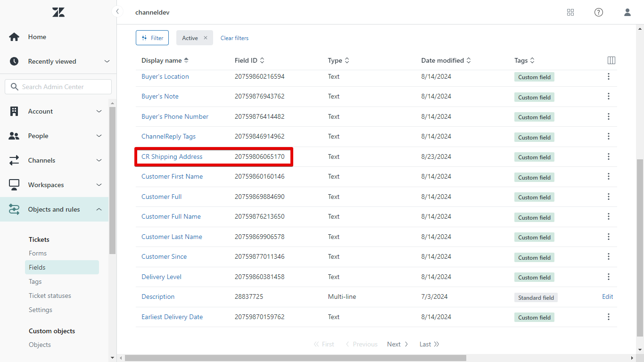Open options menu for Delivery Level row
This screenshot has height=362, width=644.
pos(609,277)
